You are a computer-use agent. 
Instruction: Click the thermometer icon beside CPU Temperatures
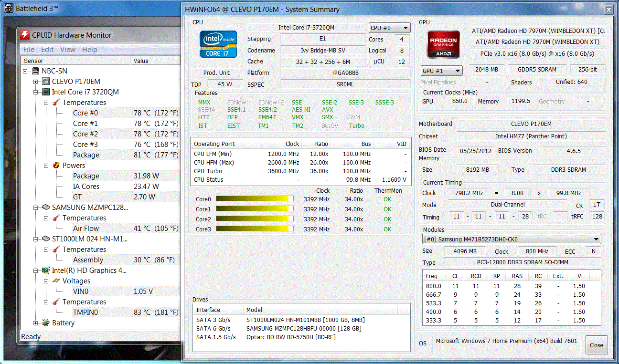pos(56,102)
